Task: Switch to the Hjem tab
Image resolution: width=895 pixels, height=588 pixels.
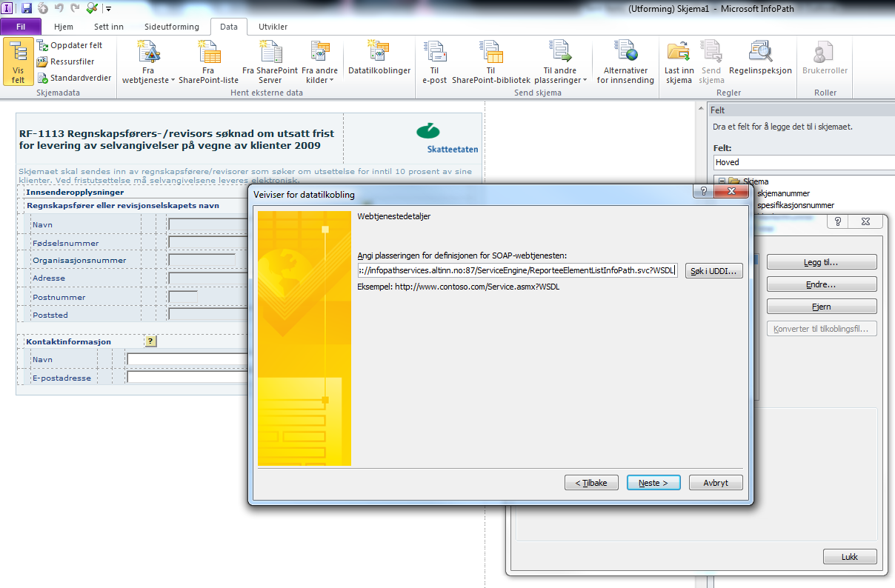Action: [64, 27]
